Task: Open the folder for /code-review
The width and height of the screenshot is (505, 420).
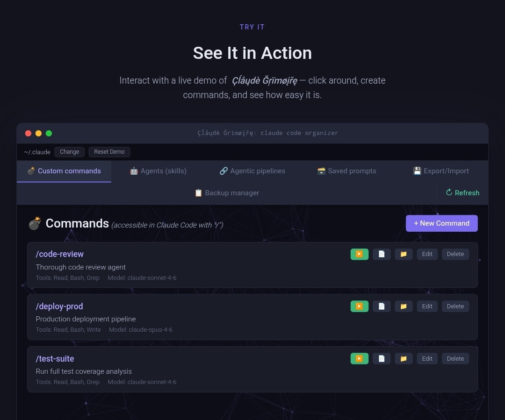Action: (404, 254)
